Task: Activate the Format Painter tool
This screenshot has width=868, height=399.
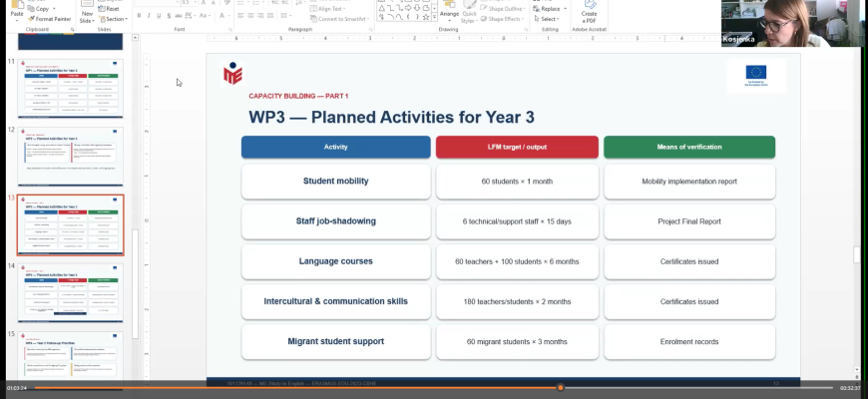Action: click(49, 19)
